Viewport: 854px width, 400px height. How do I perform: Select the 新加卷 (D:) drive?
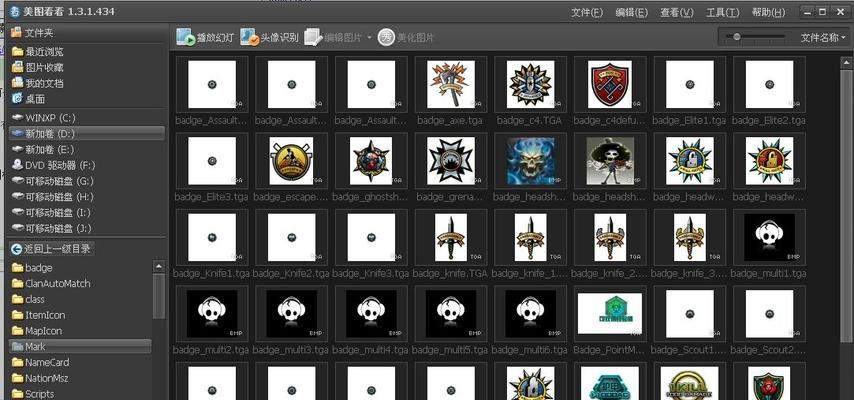pos(87,134)
